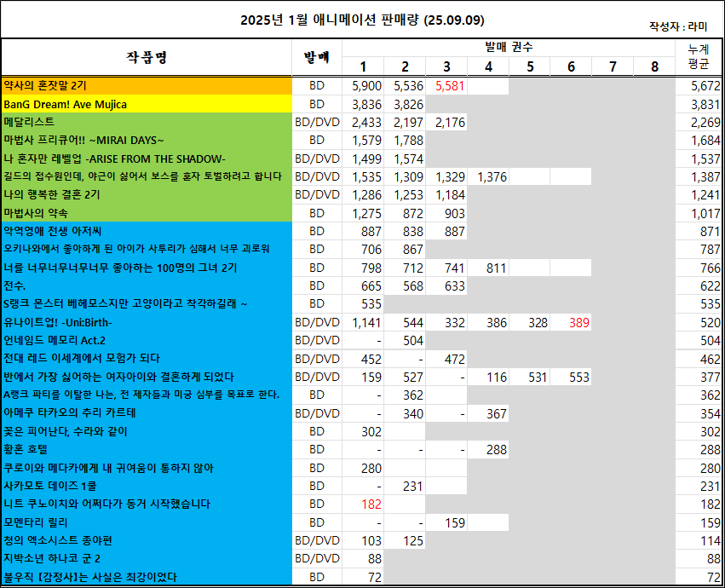
Task: Click the title '2025년 1월 애니메이션 판매량 (25.09.09)'
Action: [362, 20]
